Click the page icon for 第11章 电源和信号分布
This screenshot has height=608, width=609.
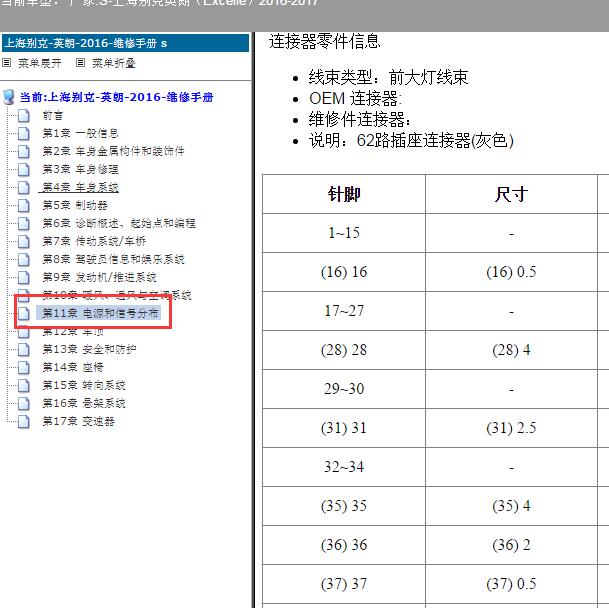coord(24,313)
